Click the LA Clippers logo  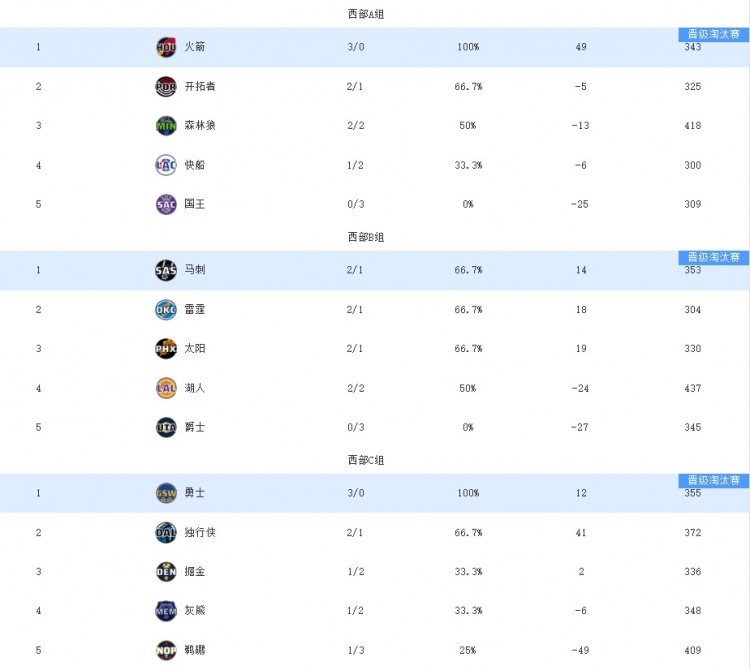166,165
